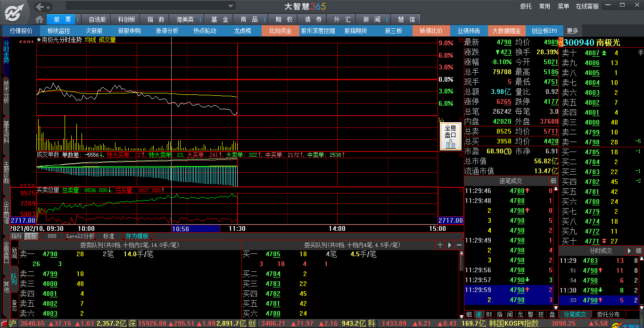Open the home icon
Viewport: 644px width, 328px height.
40,19
